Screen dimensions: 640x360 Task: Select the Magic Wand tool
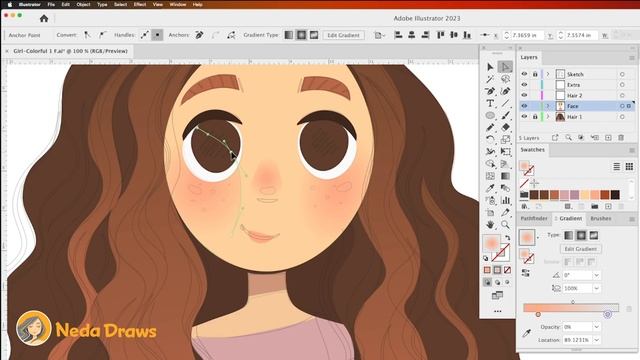click(x=490, y=79)
